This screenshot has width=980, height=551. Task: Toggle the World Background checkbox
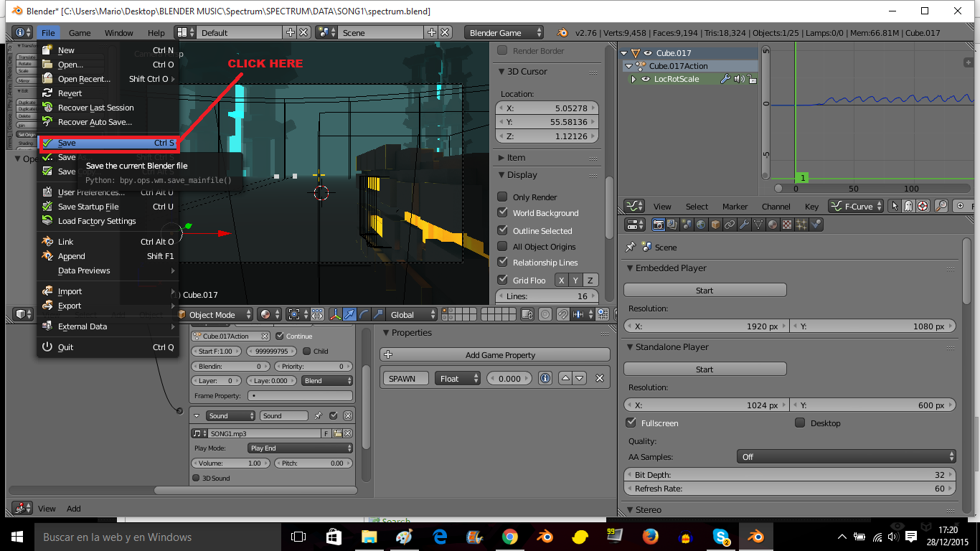pos(502,212)
